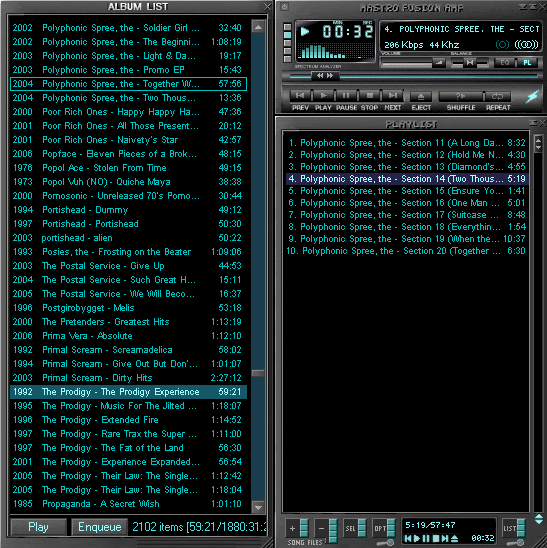The image size is (547, 548).
Task: Open the system menu icon at player title bar
Action: [285, 6]
